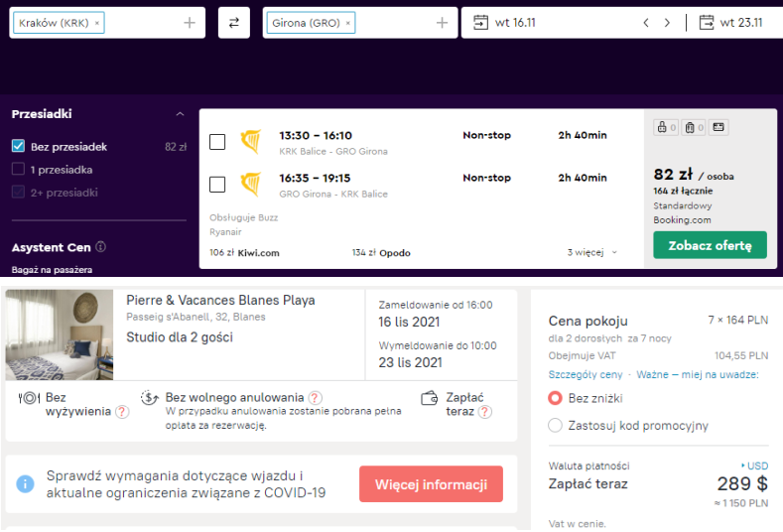Uncheck the Bez przesiadek checkbox

pyautogui.click(x=18, y=146)
